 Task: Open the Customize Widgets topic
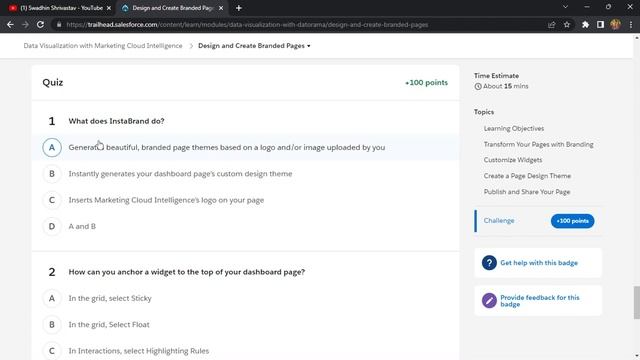click(513, 160)
